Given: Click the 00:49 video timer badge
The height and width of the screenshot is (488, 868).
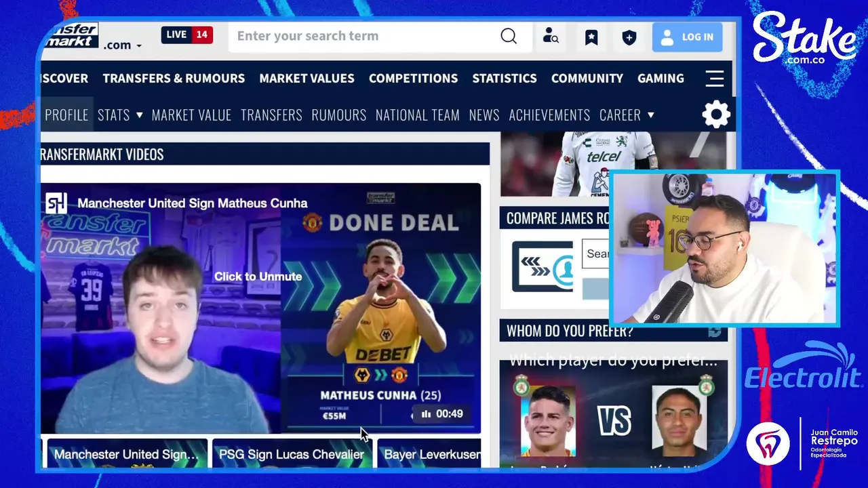Looking at the screenshot, I should point(441,413).
